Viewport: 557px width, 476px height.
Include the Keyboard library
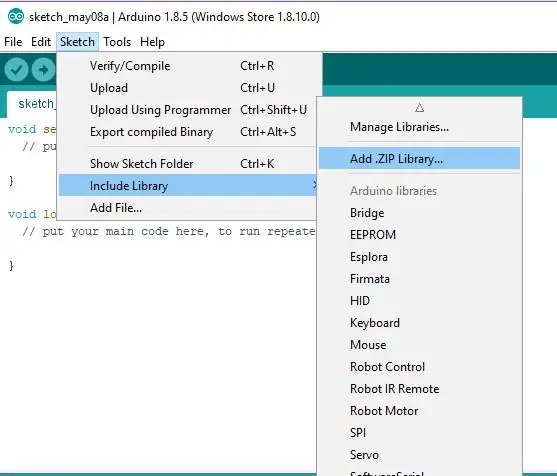pos(420,323)
